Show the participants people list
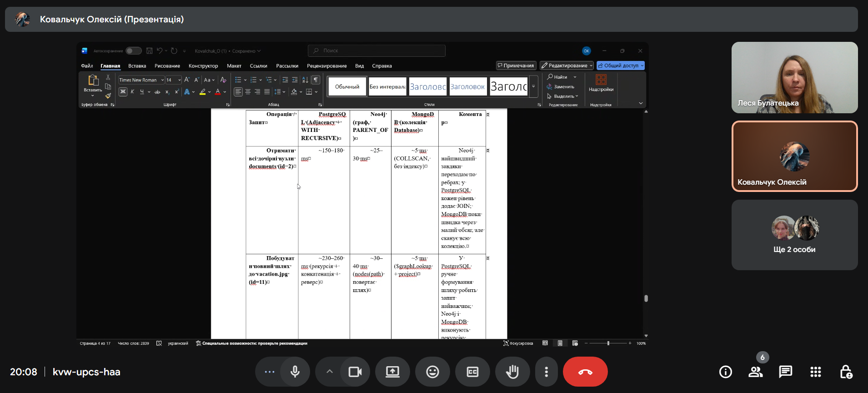 point(755,372)
